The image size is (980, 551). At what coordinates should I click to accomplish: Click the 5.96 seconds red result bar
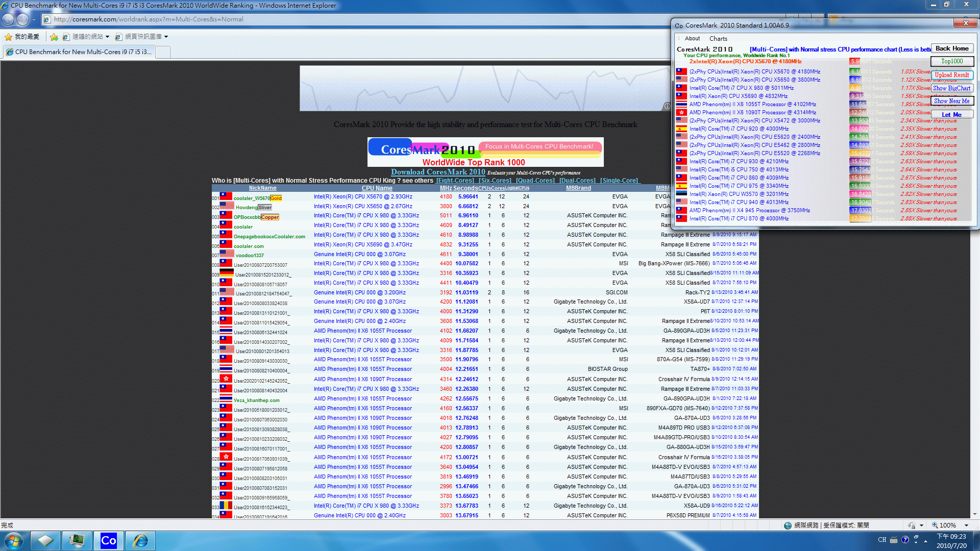[x=854, y=61]
